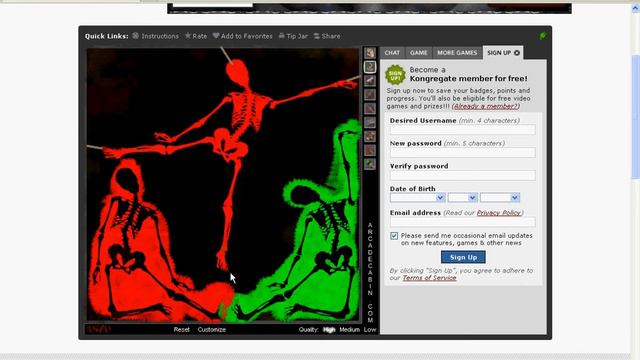The width and height of the screenshot is (640, 360).
Task: Click the heart Add to Favorites icon
Action: tap(216, 36)
